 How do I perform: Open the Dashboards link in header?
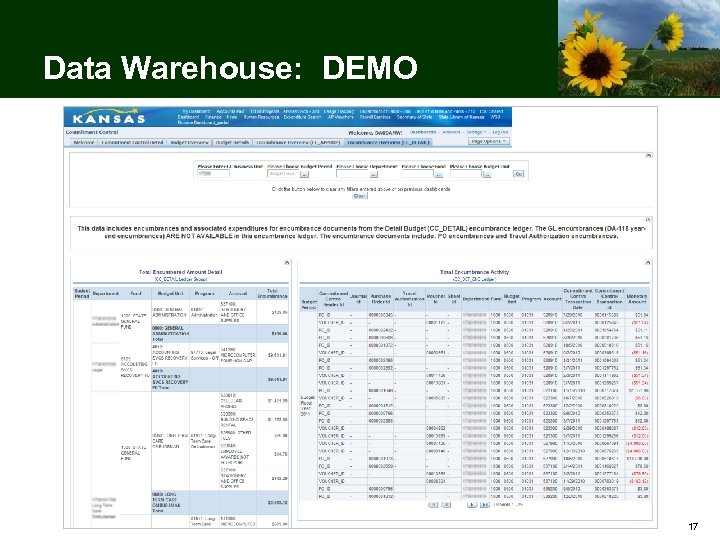(x=423, y=132)
